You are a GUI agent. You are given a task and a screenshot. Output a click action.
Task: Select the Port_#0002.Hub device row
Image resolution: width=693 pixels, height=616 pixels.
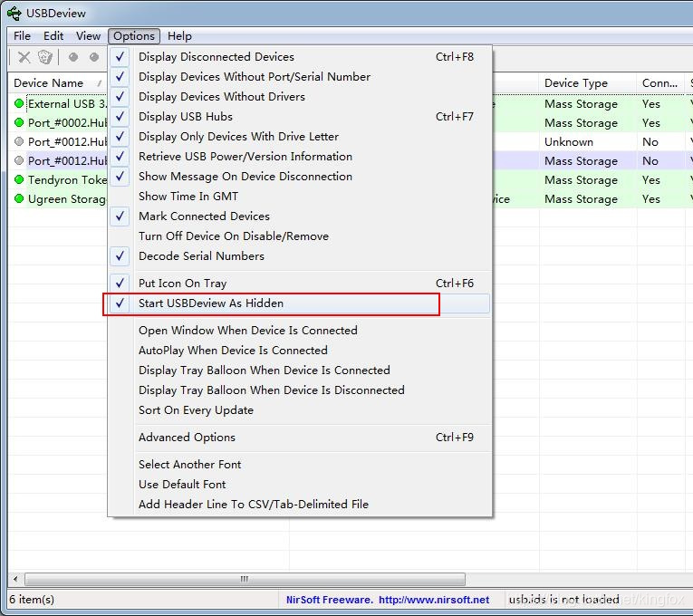tap(67, 123)
